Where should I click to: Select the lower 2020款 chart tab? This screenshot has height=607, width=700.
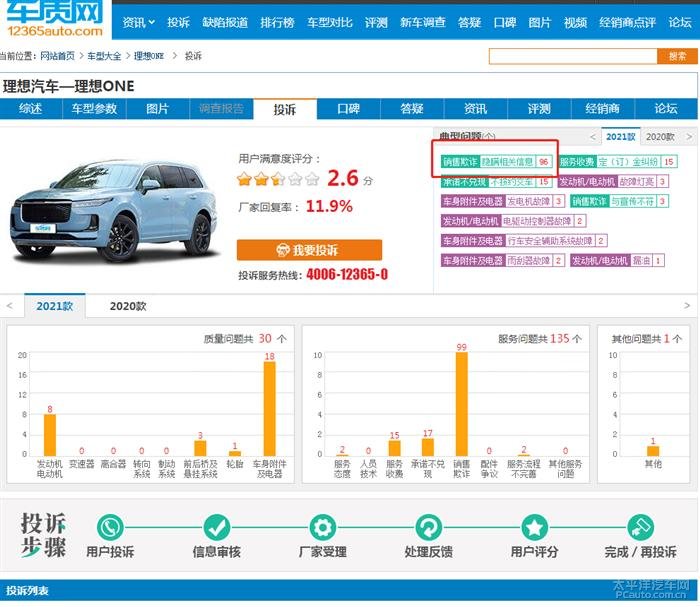[x=128, y=306]
